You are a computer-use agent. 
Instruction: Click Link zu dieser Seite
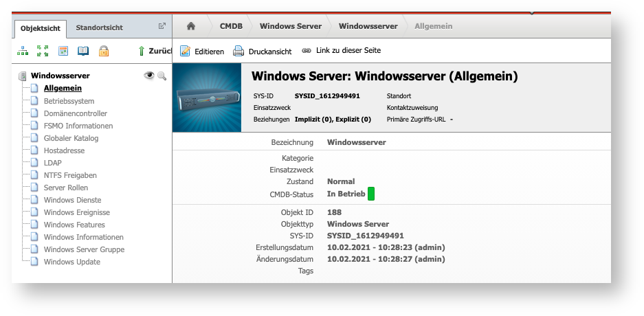[348, 50]
